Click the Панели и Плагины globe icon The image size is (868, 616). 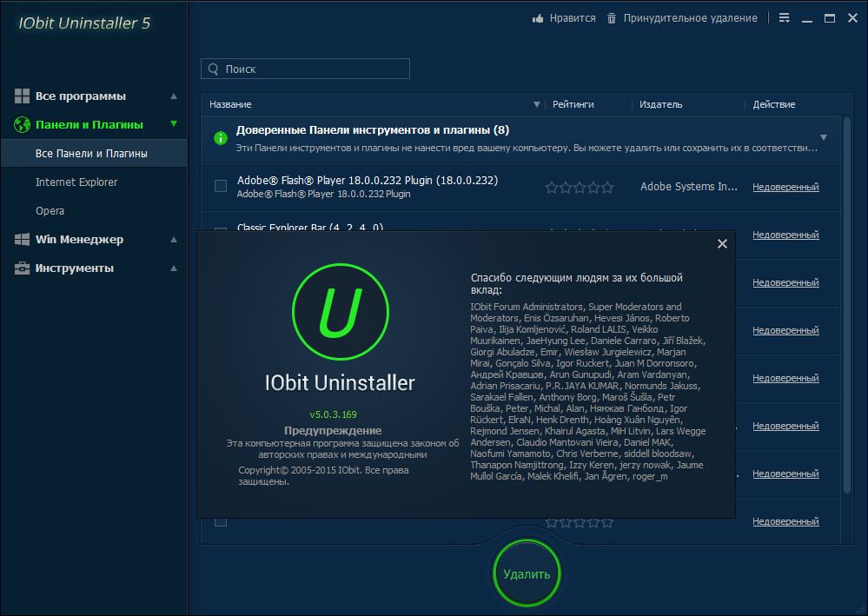tap(23, 124)
